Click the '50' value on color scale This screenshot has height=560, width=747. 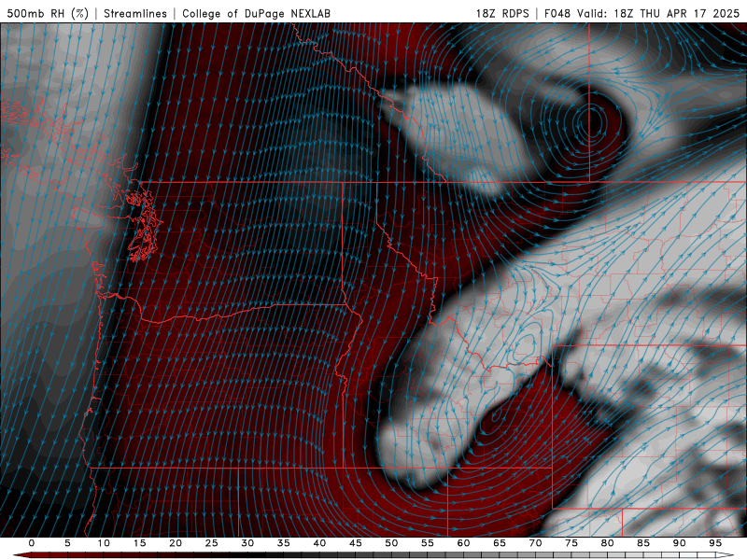(x=391, y=543)
